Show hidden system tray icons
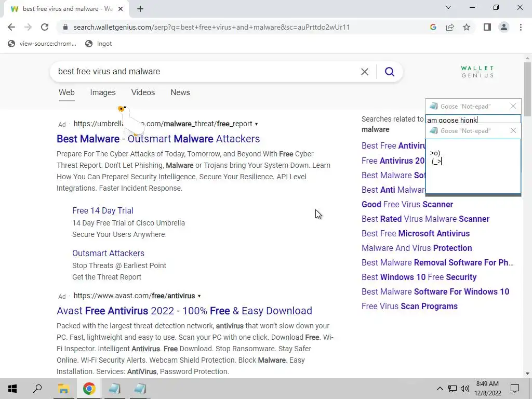 (440, 389)
